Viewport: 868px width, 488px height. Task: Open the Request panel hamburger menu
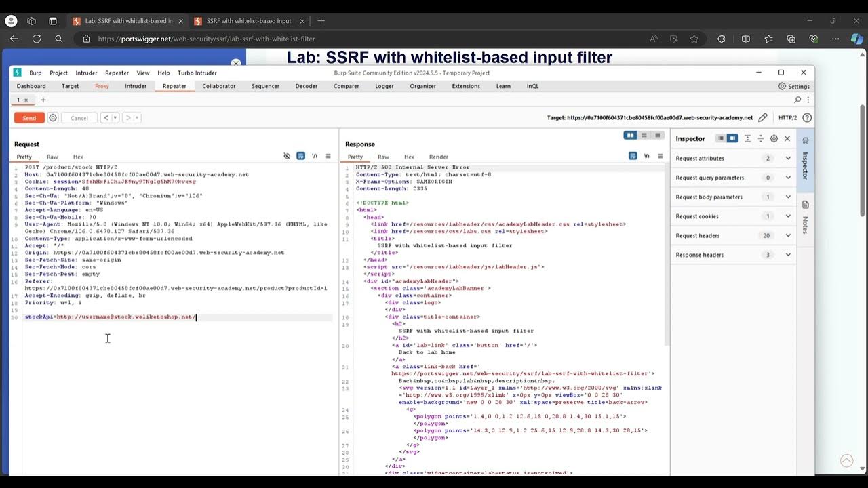328,156
